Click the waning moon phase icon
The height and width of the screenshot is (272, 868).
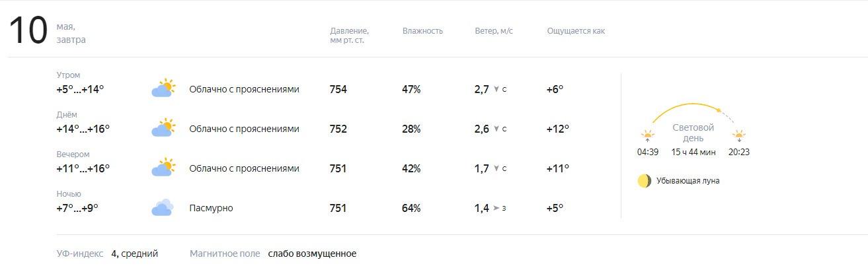click(645, 181)
